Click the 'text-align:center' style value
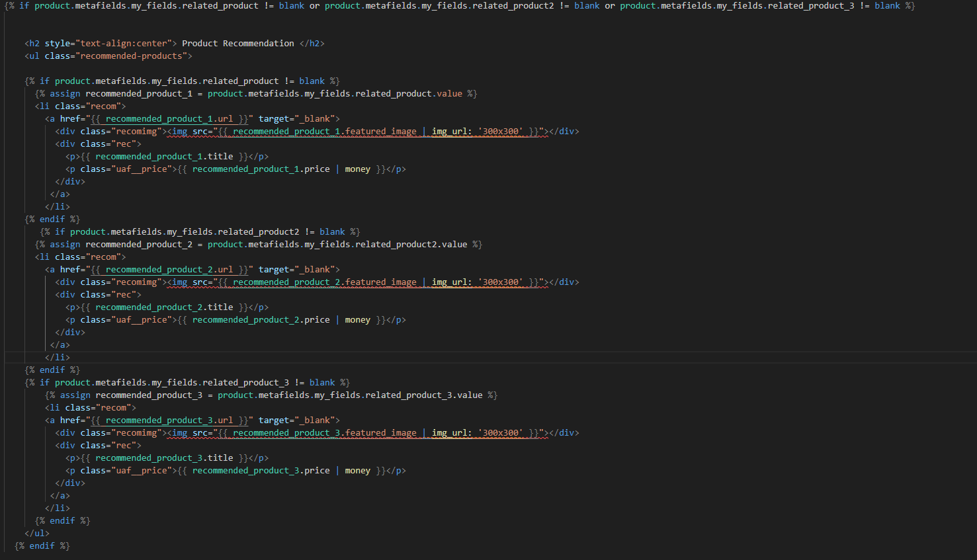 (x=124, y=44)
